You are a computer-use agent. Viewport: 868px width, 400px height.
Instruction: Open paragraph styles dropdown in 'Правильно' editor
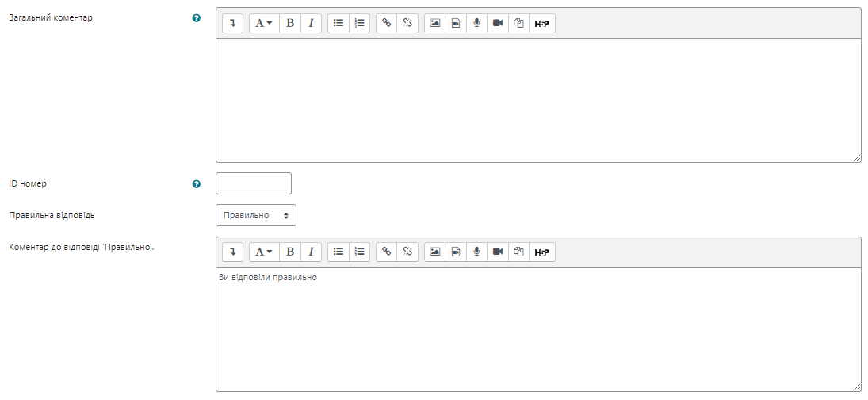click(264, 252)
